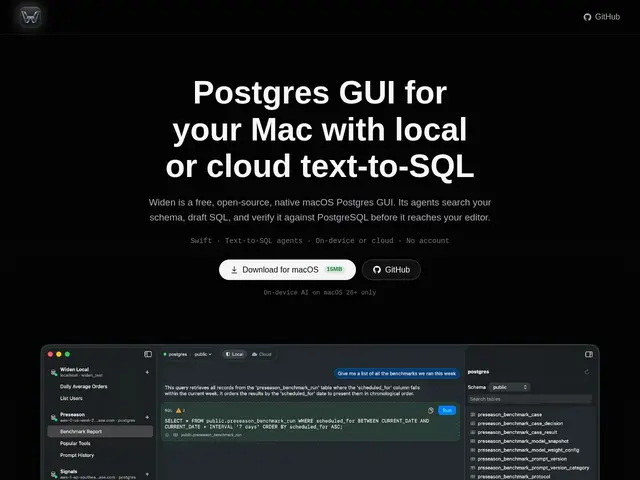The width and height of the screenshot is (640, 480).
Task: Select the preseason_benchmark_prompt_version_category table
Action: coord(533,468)
